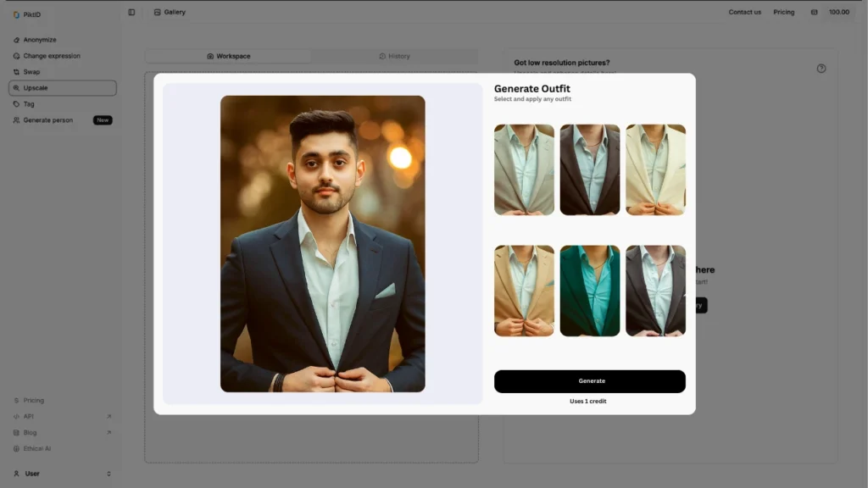Select the teal shirt outfit option
Image resolution: width=868 pixels, height=488 pixels.
590,290
